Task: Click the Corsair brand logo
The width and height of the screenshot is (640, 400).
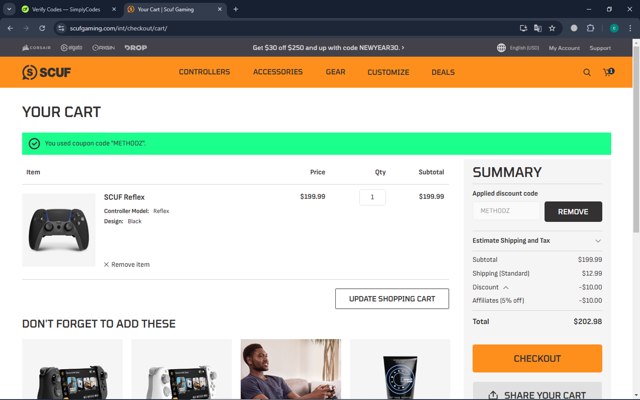Action: coord(36,48)
